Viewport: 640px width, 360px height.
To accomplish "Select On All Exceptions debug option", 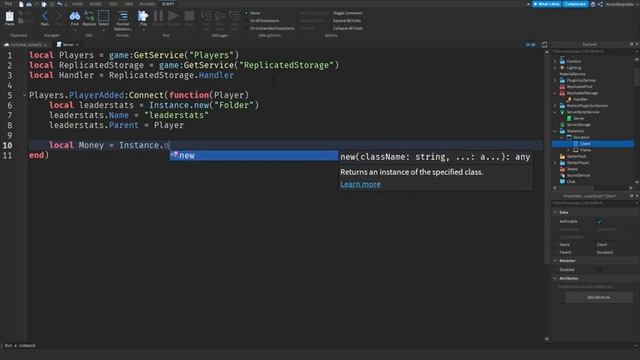I will 264,21.
